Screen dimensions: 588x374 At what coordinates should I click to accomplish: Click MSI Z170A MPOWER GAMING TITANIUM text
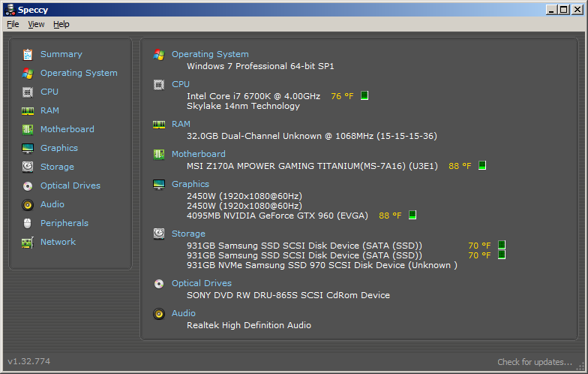click(x=312, y=166)
